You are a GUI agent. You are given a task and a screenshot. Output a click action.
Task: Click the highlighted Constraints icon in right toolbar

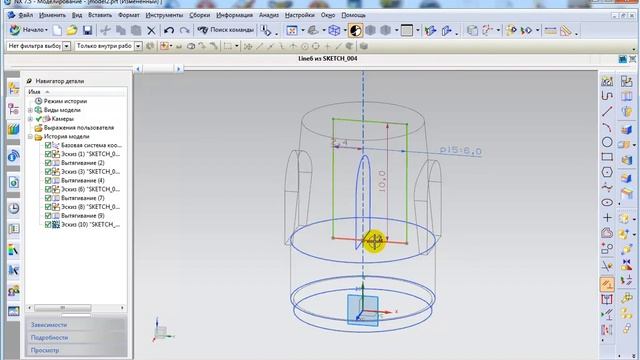pyautogui.click(x=607, y=284)
